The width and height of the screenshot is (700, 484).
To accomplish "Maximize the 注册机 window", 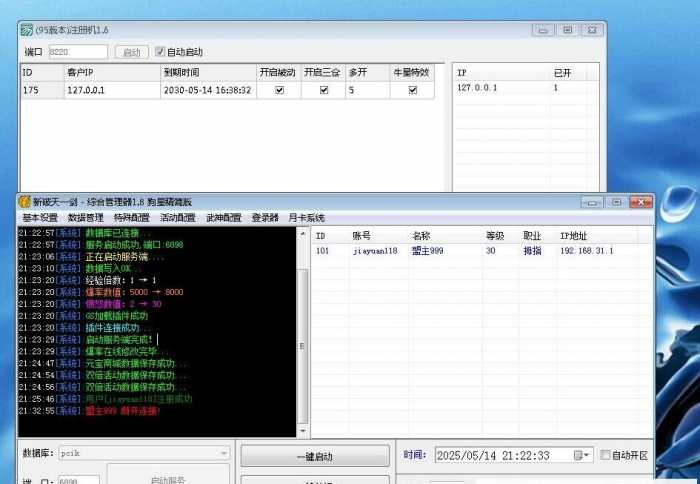I will [567, 31].
